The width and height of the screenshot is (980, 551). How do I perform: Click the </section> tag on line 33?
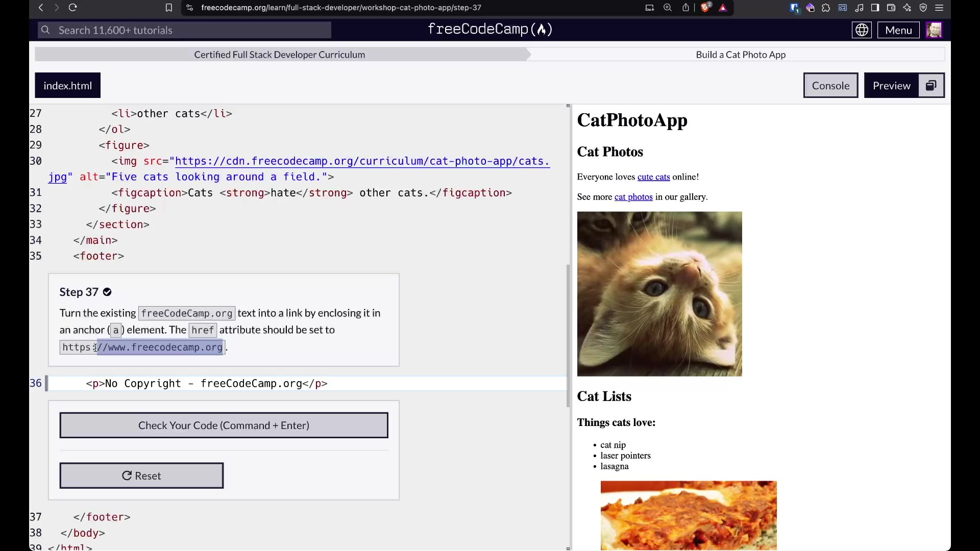[x=118, y=224]
